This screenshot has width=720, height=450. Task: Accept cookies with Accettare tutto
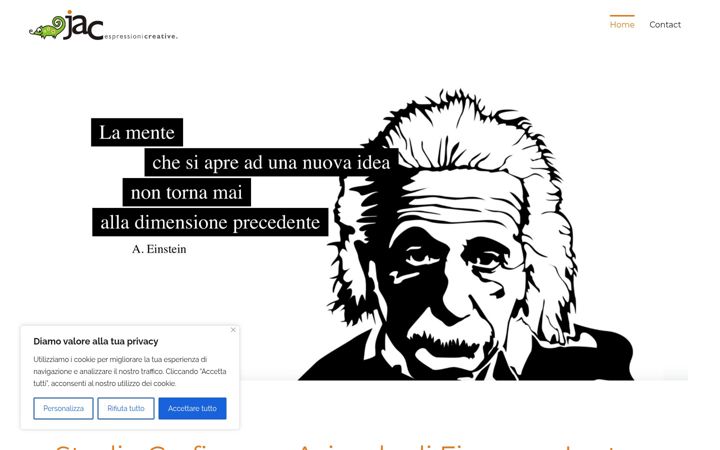point(192,408)
